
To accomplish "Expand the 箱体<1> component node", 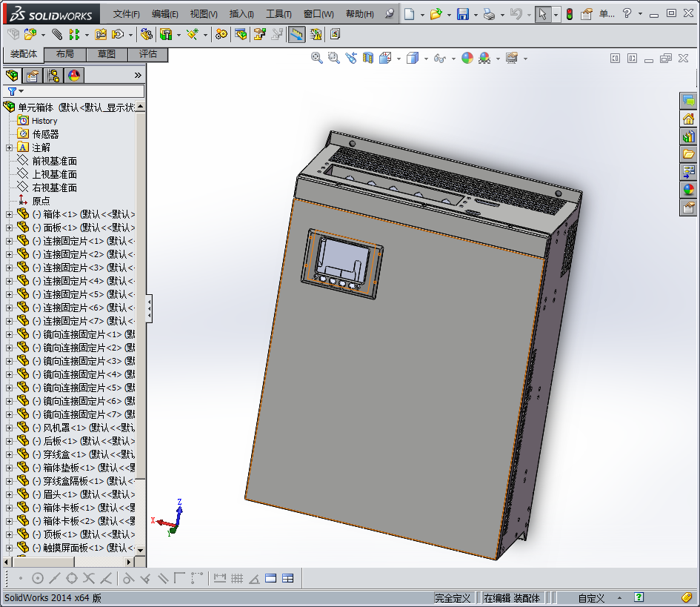I will [9, 214].
